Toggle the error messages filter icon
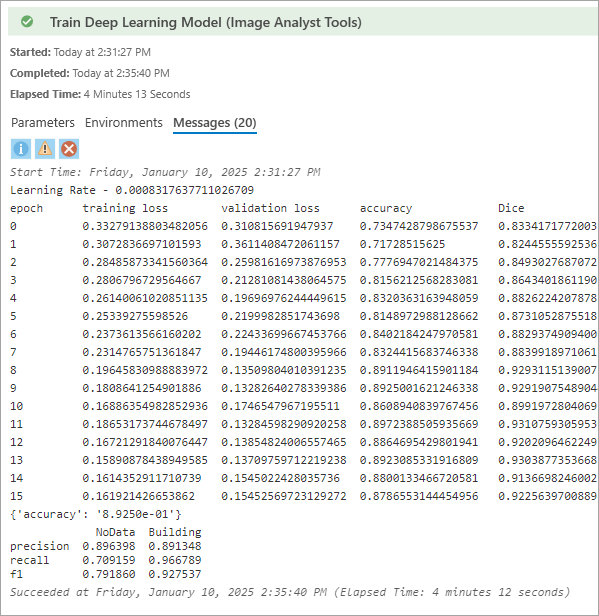The width and height of the screenshot is (599, 616). point(69,149)
